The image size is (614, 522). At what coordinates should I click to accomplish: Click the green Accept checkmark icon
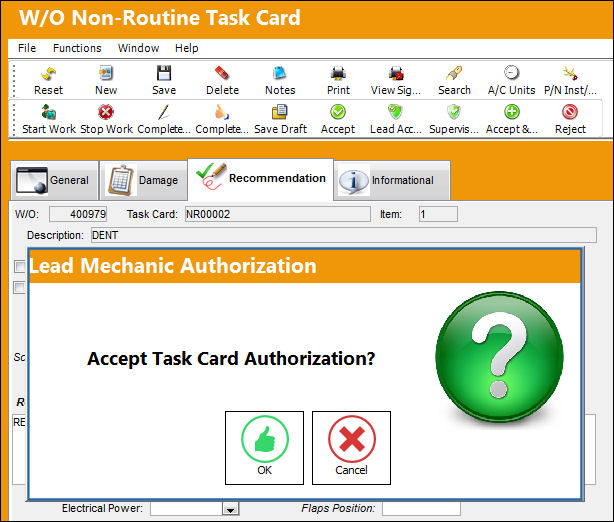point(338,112)
